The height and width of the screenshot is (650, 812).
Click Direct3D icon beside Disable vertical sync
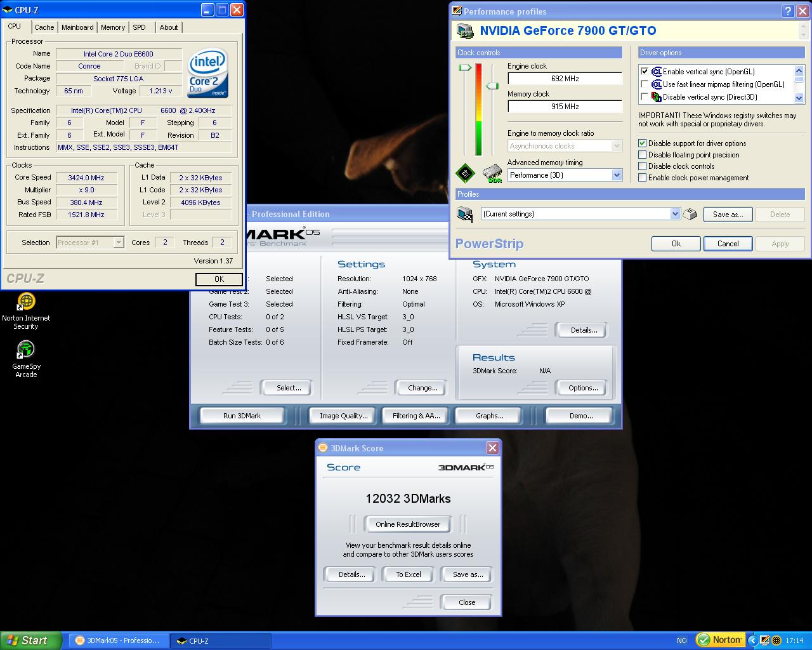pos(657,97)
